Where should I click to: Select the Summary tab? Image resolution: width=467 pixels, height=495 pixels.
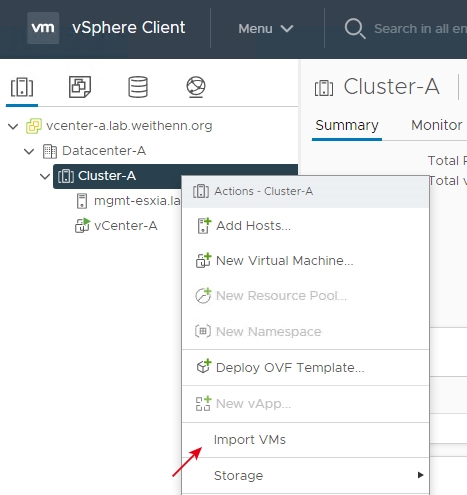pos(347,125)
